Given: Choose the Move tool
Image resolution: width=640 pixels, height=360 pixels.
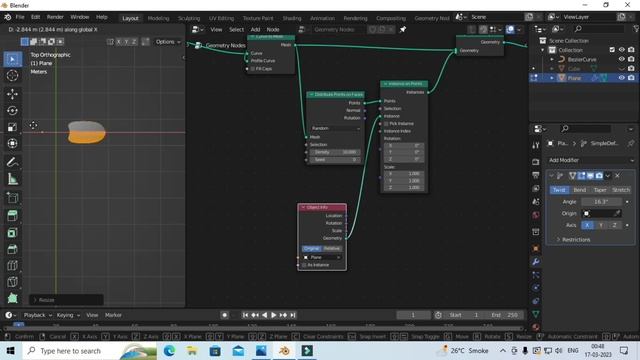Looking at the screenshot, I should coord(13,94).
